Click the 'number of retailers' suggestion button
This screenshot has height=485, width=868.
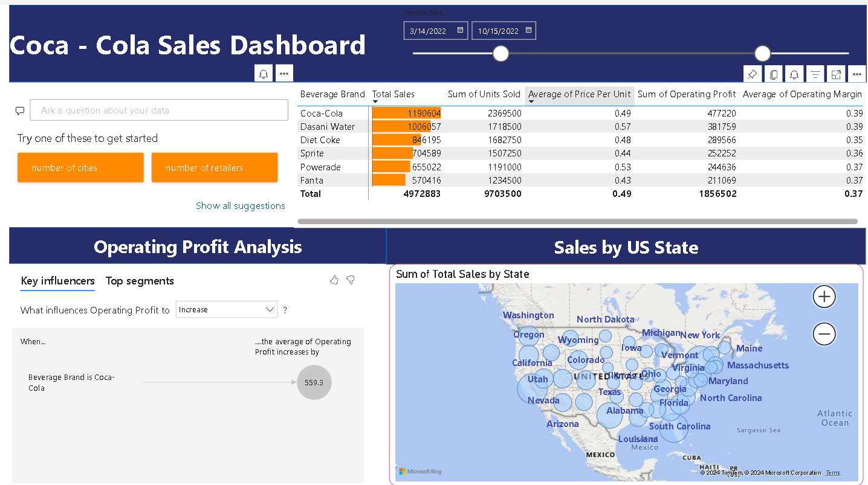click(215, 168)
